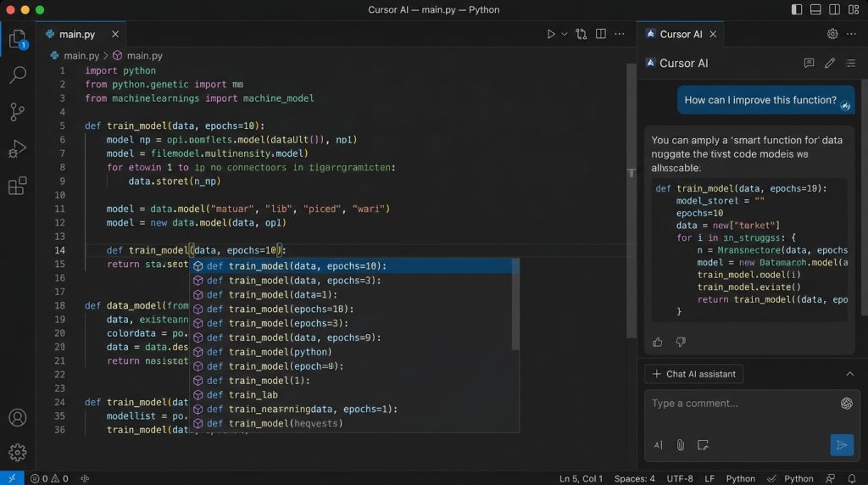This screenshot has height=485, width=868.
Task: Open the editor more actions ellipsis menu
Action: 620,34
